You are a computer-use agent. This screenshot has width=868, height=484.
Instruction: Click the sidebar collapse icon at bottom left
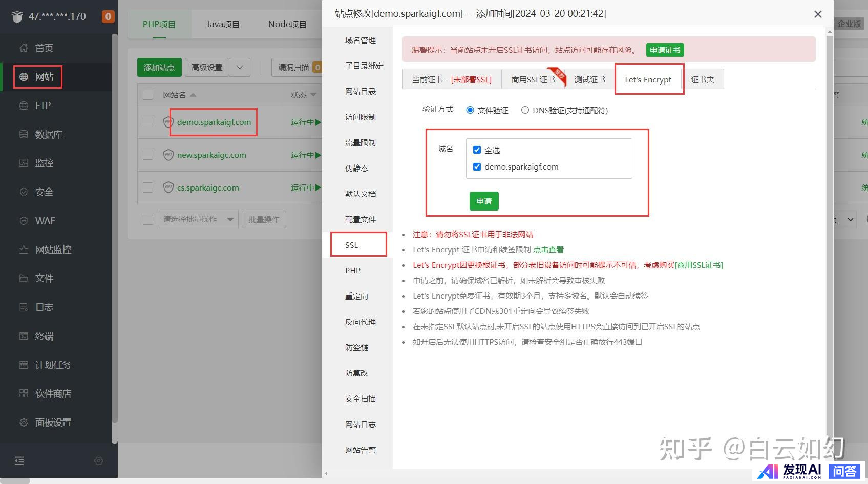(x=19, y=461)
